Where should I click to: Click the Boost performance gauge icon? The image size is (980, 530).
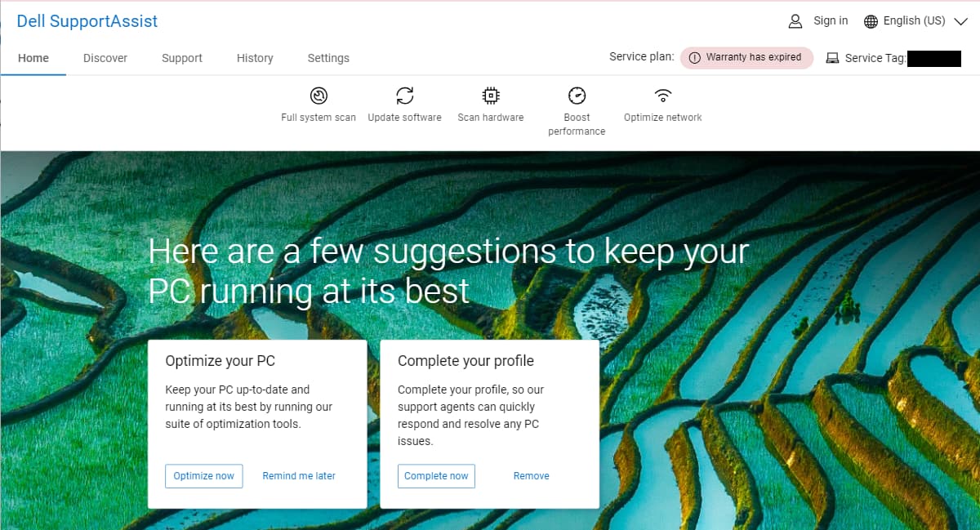click(x=577, y=96)
